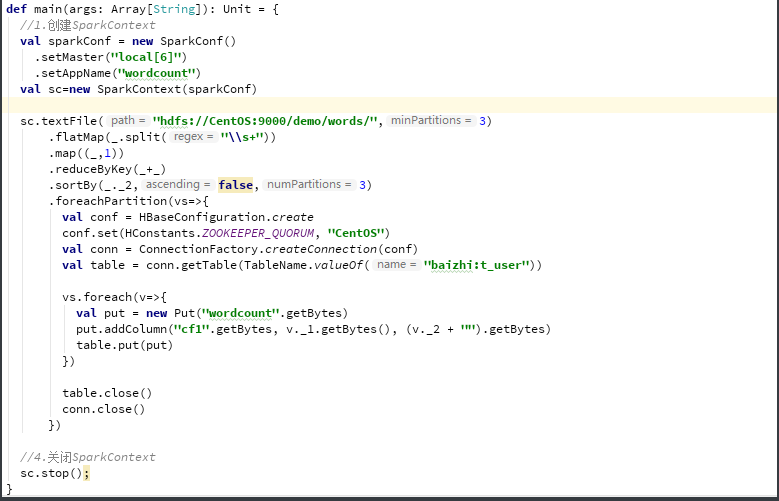Screen dimensions: 779x501
Task: Click the .sortBy(_._2, call
Action: tap(93, 185)
